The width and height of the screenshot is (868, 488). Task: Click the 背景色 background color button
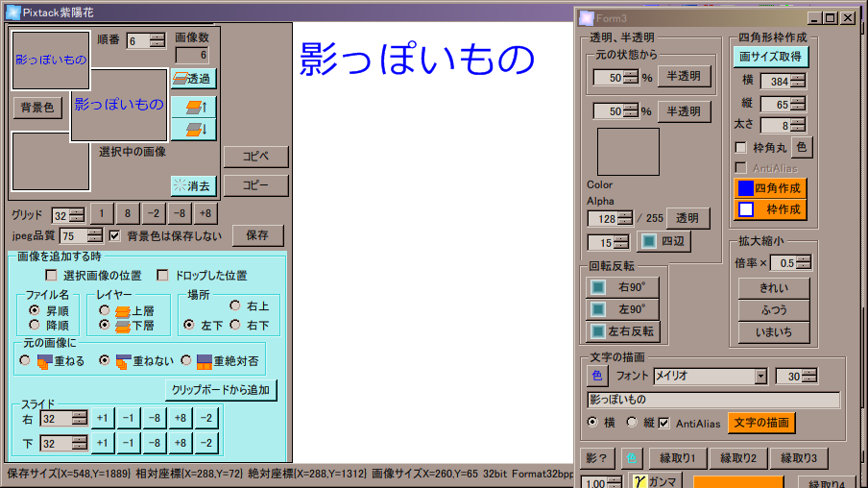tap(37, 108)
